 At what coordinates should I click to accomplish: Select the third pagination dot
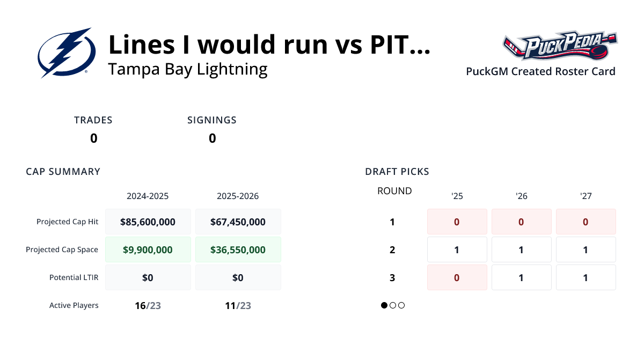coord(401,305)
